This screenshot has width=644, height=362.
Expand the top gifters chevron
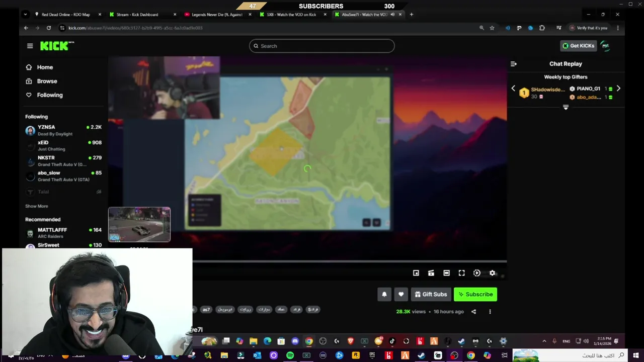tap(566, 107)
